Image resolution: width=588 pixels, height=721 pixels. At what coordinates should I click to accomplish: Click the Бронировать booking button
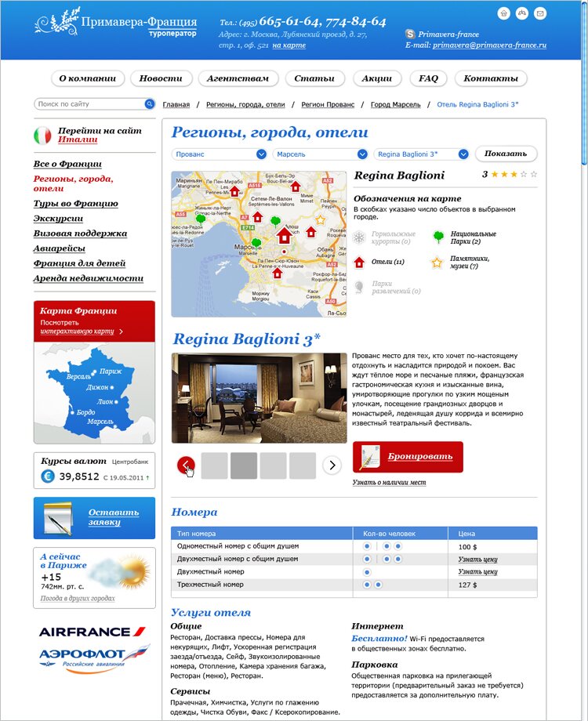[408, 457]
